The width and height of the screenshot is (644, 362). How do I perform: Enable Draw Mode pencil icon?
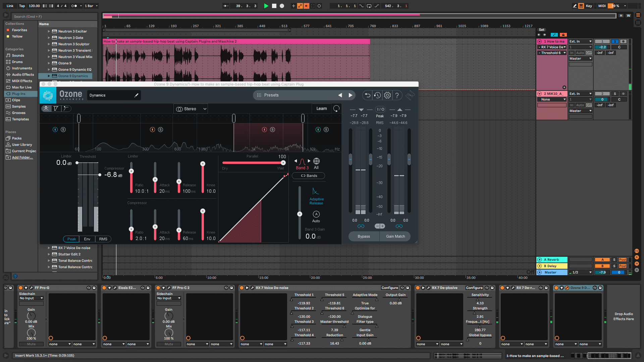575,6
